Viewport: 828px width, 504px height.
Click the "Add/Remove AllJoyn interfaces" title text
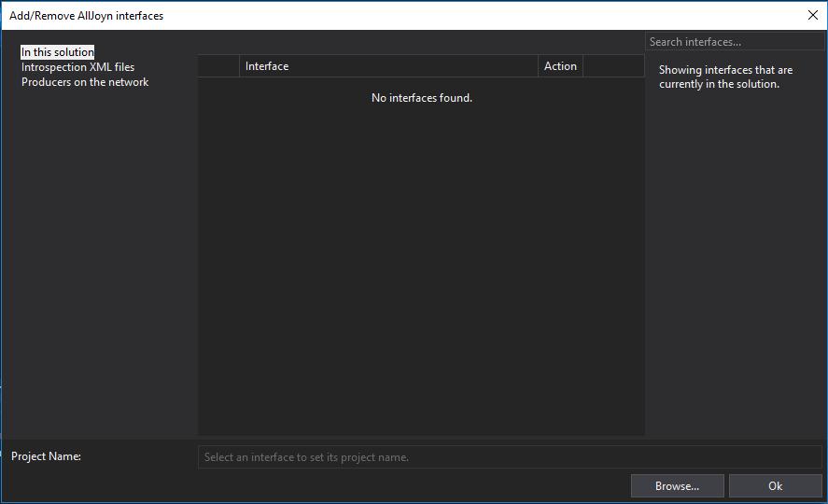point(87,16)
